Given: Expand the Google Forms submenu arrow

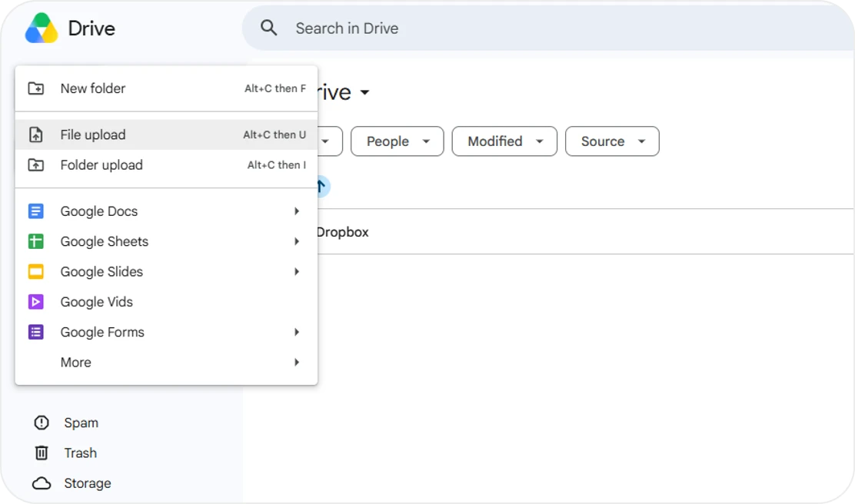Looking at the screenshot, I should pyautogui.click(x=297, y=332).
